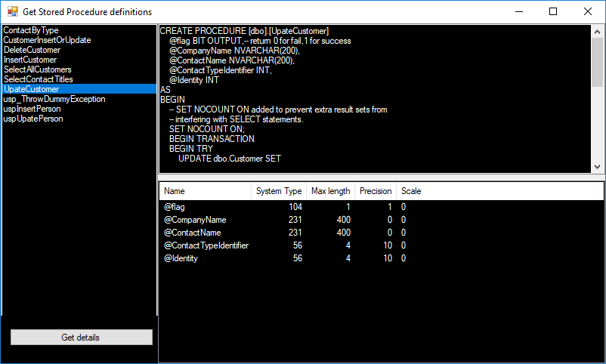Click the Scale column header
This screenshot has height=364, width=606.
point(411,191)
